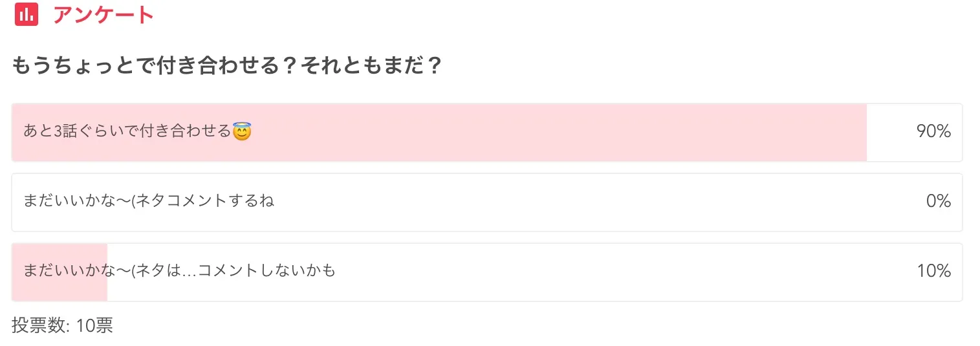Click the poll question "もうちょっとで付き合わせる？それともまだ？"
The height and width of the screenshot is (346, 980).
click(x=226, y=66)
